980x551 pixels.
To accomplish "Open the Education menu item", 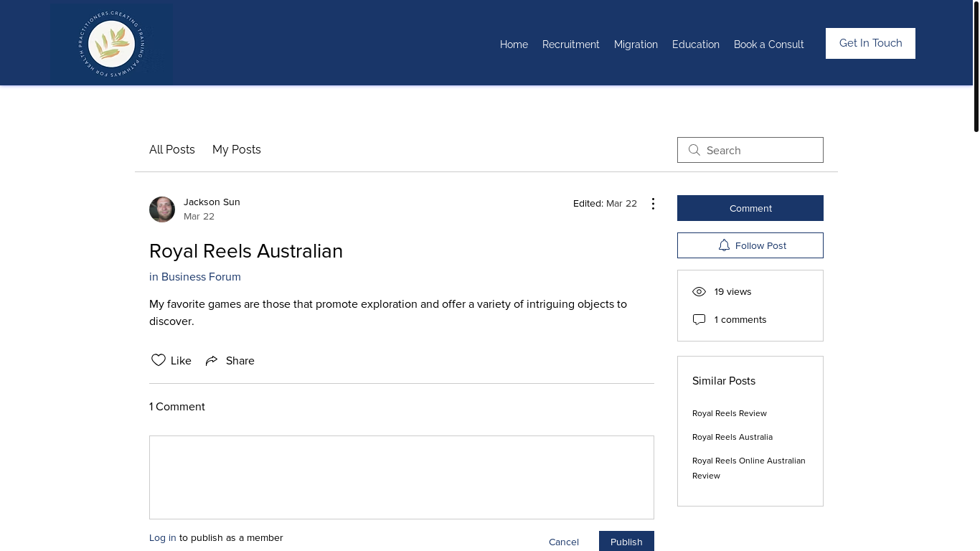I will (695, 44).
